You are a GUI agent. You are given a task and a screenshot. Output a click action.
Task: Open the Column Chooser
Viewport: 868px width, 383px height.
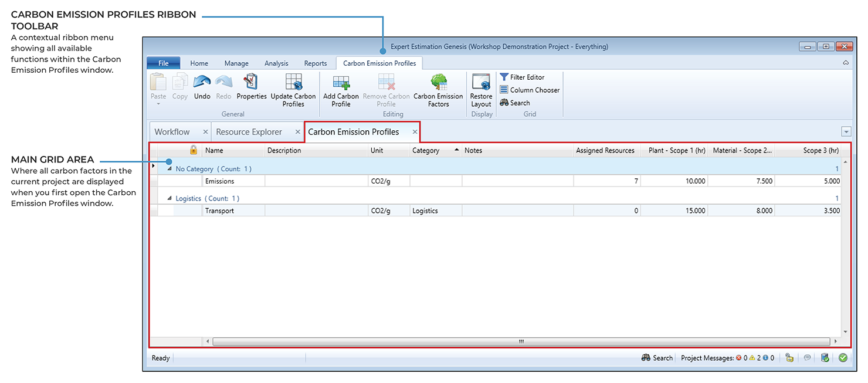(x=529, y=90)
